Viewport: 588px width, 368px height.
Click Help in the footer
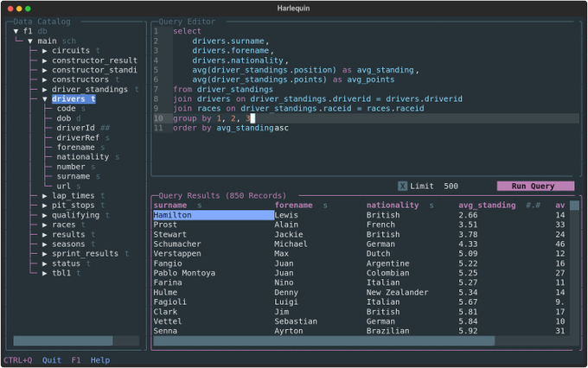[100, 360]
